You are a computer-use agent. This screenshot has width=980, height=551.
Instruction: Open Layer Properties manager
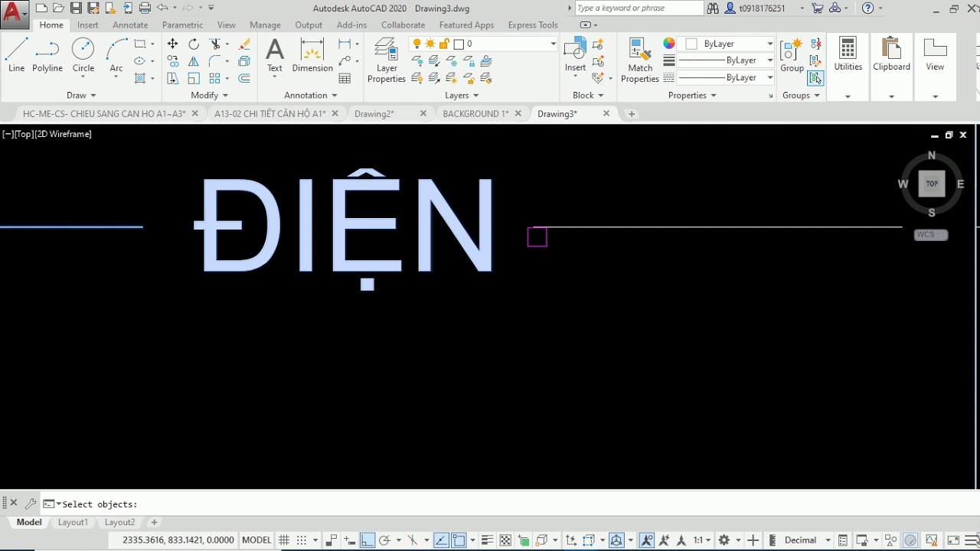[x=387, y=60]
